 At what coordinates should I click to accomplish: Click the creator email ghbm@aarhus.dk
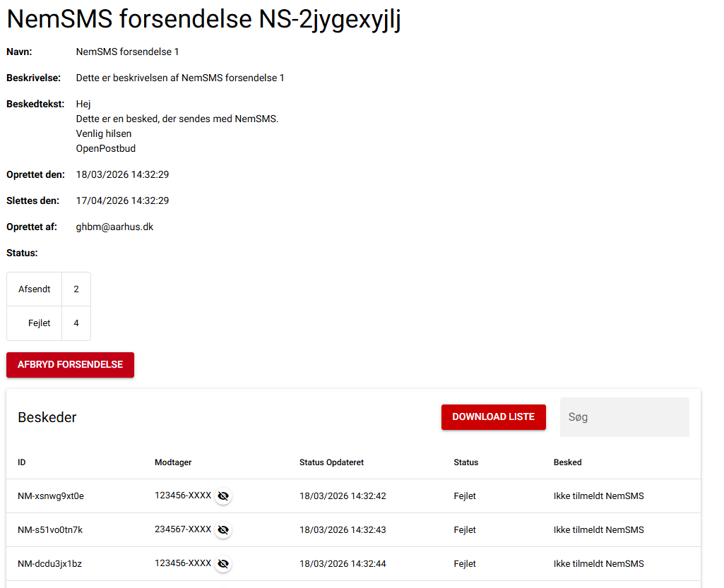[x=114, y=227]
